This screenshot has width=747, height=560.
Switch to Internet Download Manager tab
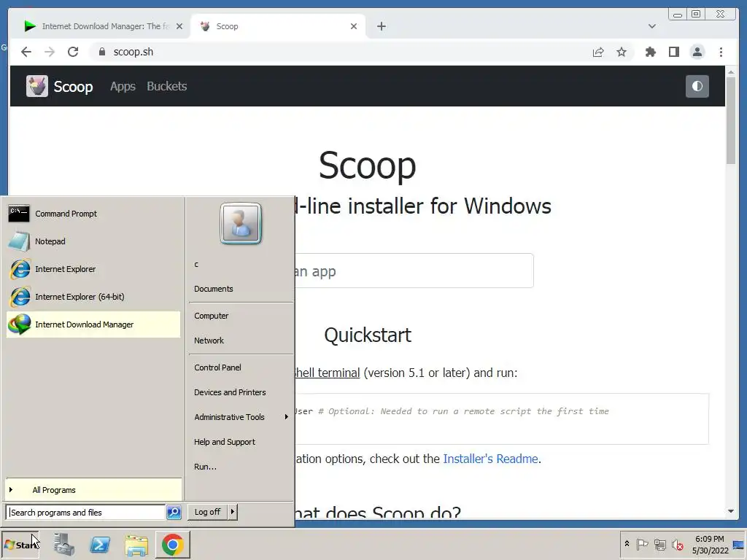[x=104, y=26]
